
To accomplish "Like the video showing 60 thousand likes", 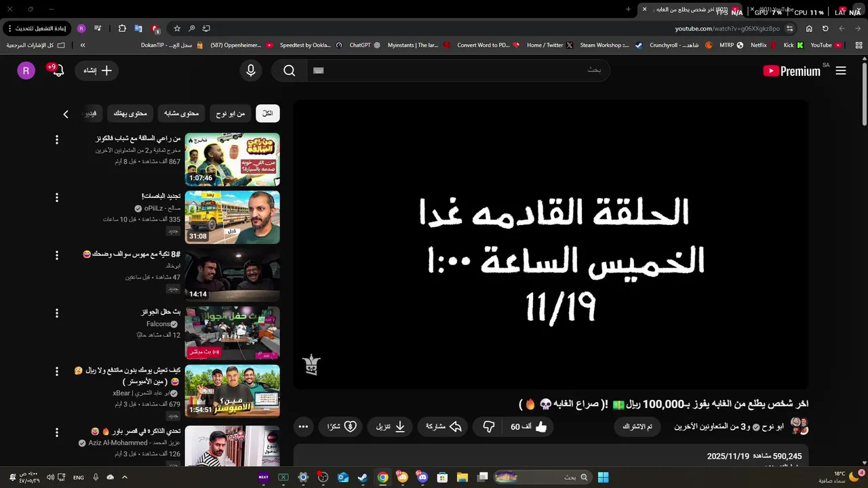I will coord(529,427).
